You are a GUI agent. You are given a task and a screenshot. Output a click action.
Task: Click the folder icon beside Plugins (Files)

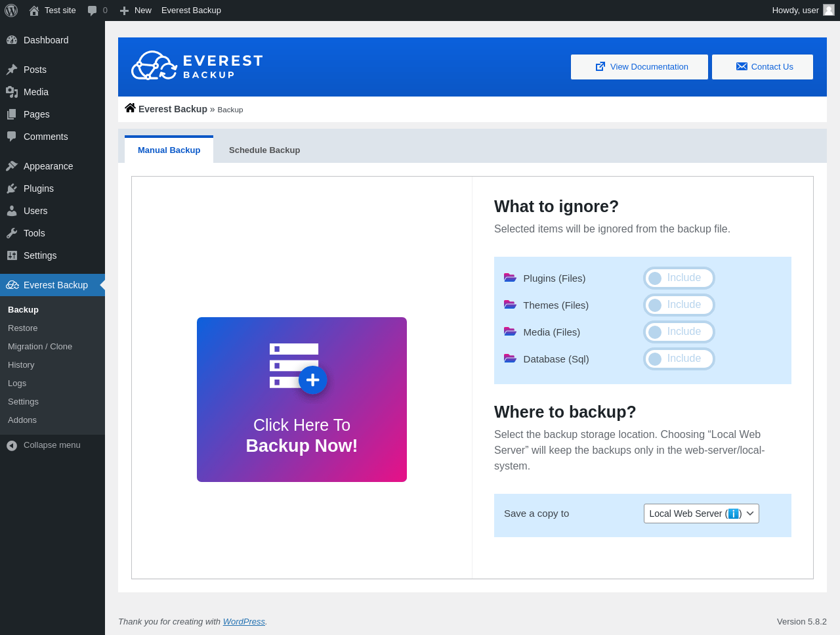coord(510,278)
